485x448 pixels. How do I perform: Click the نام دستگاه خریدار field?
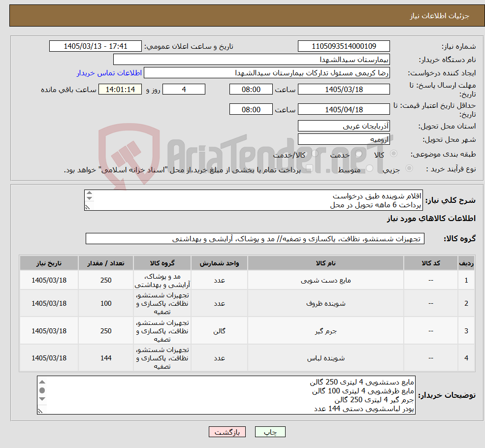pos(252,60)
